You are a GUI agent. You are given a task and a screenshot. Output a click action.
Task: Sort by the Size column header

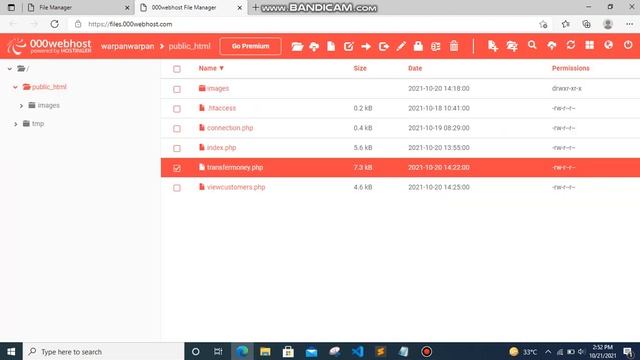click(360, 68)
